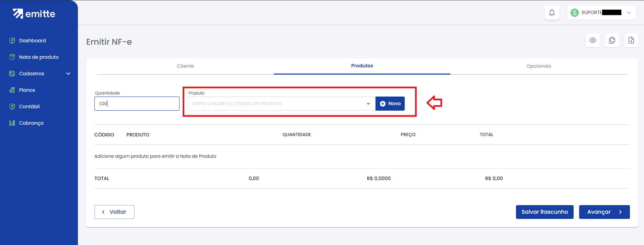
Task: Click the duplicate document icon
Action: [x=612, y=41]
